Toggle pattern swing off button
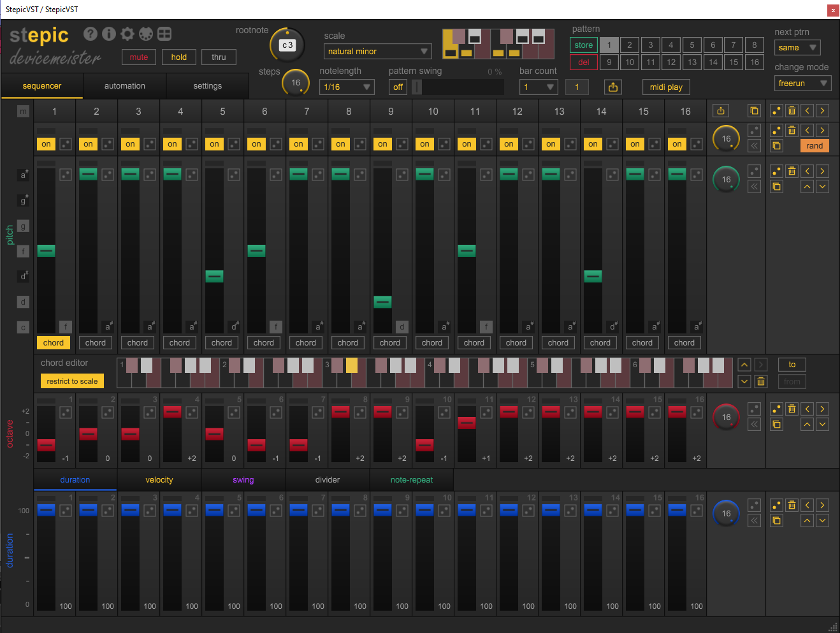 [398, 87]
